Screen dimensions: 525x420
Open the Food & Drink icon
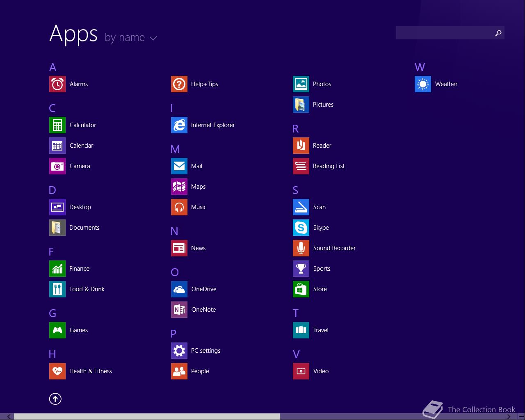click(57, 289)
